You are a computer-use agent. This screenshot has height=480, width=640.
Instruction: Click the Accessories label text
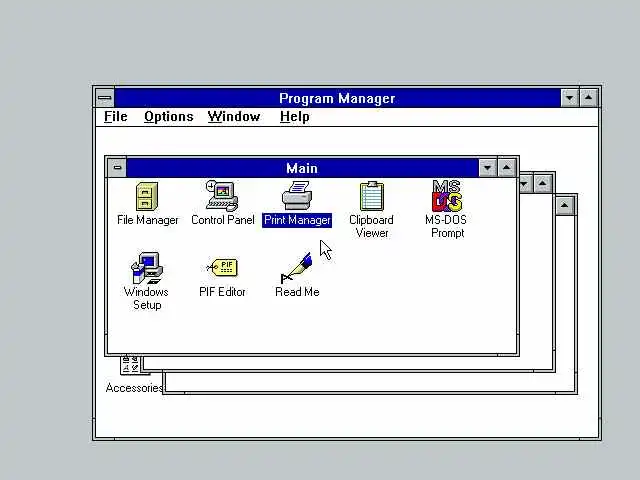[134, 388]
